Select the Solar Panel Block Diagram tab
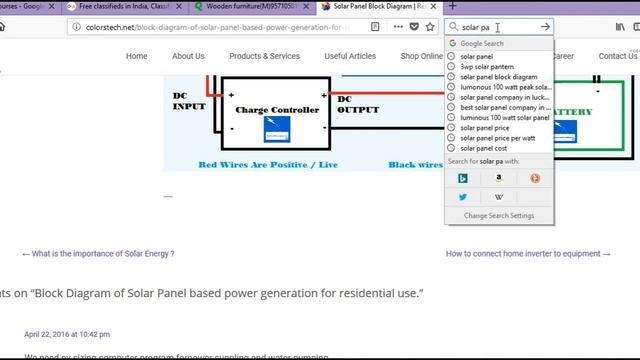640x360 pixels. click(x=380, y=7)
